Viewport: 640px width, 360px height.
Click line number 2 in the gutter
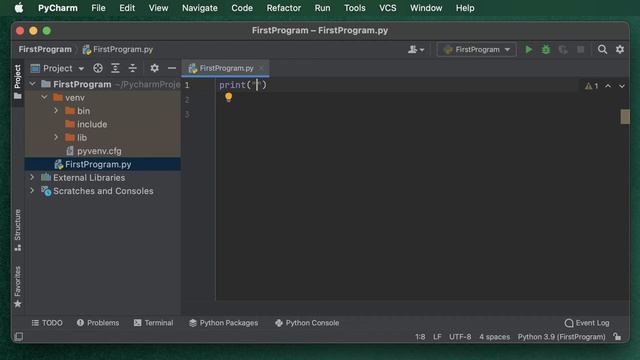point(187,100)
